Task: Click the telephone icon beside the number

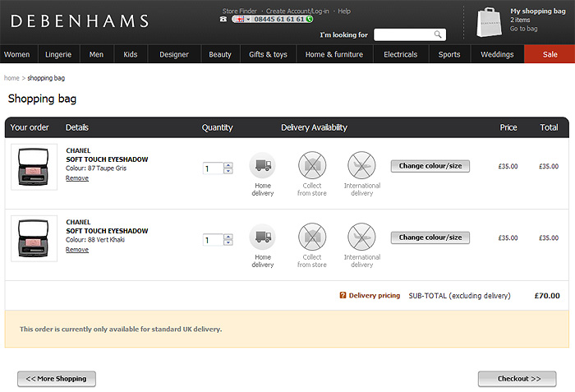Action: 223,19
